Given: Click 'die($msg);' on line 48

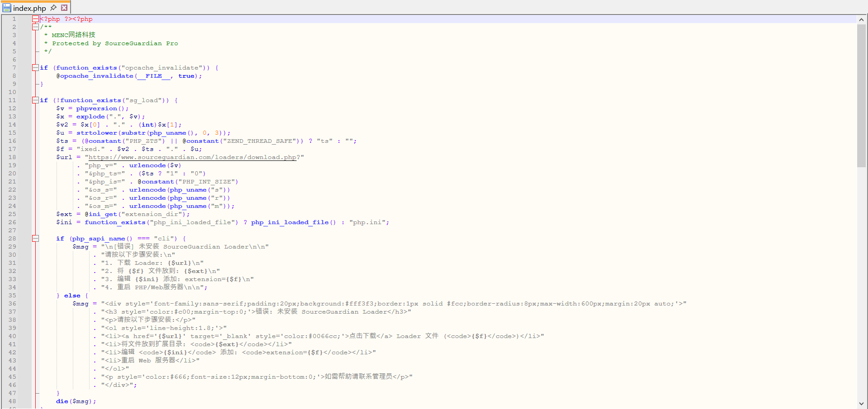Looking at the screenshot, I should (76, 401).
